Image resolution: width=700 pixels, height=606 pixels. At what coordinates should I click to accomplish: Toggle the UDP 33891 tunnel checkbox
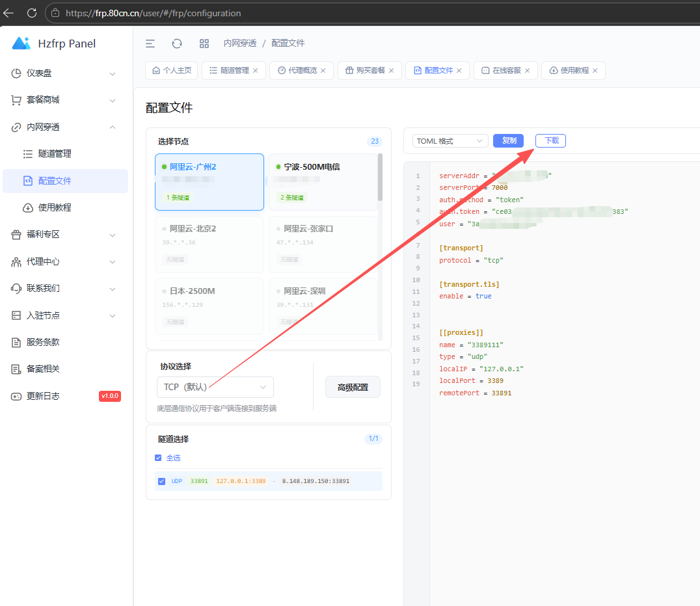(x=161, y=481)
